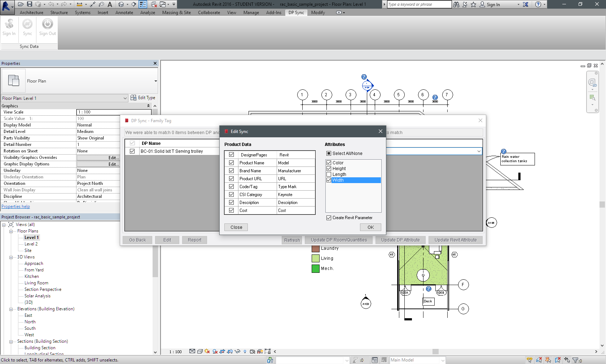Click Open folder icon in quick access toolbar
The height and width of the screenshot is (364, 606).
(x=21, y=4)
